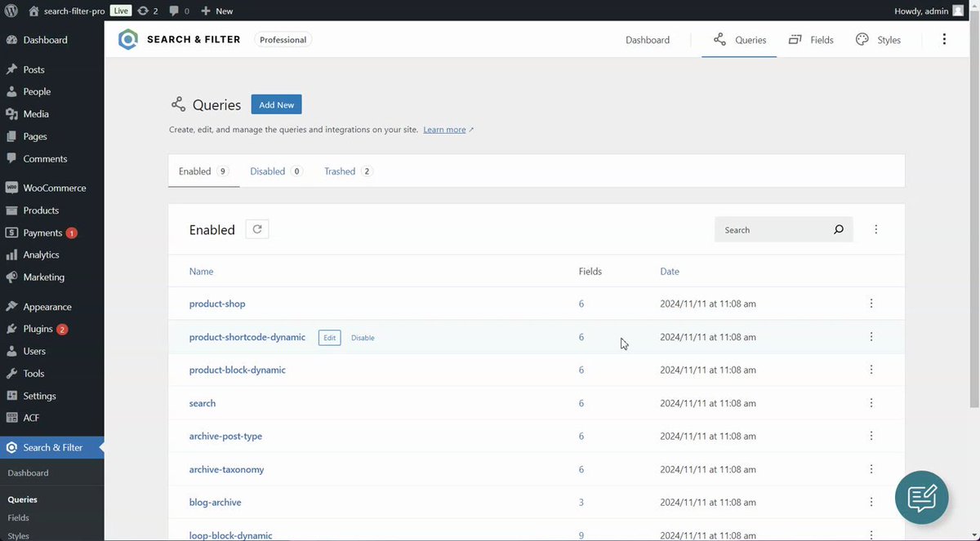Screen dimensions: 980x541
Task: Click the search magnifier icon
Action: 838,230
